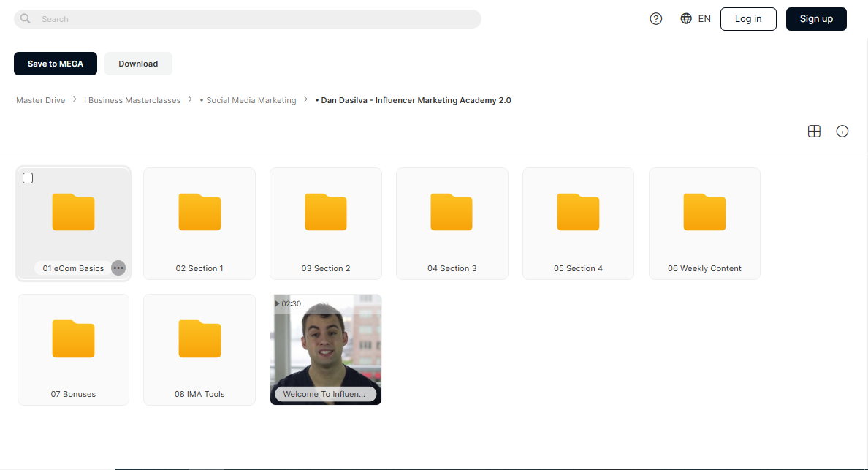The width and height of the screenshot is (868, 470).
Task: Open the Welcome To Influen... video thumbnail
Action: click(x=326, y=349)
